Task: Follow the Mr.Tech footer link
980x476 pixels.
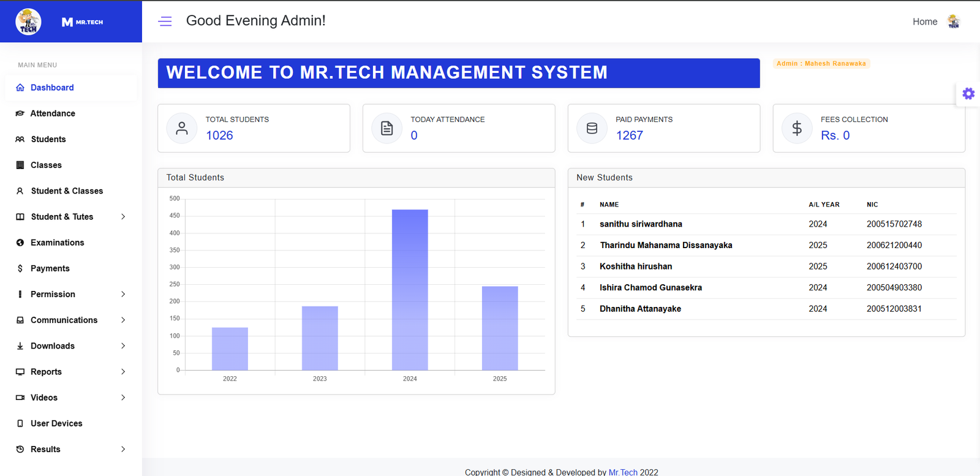Action: pos(622,472)
